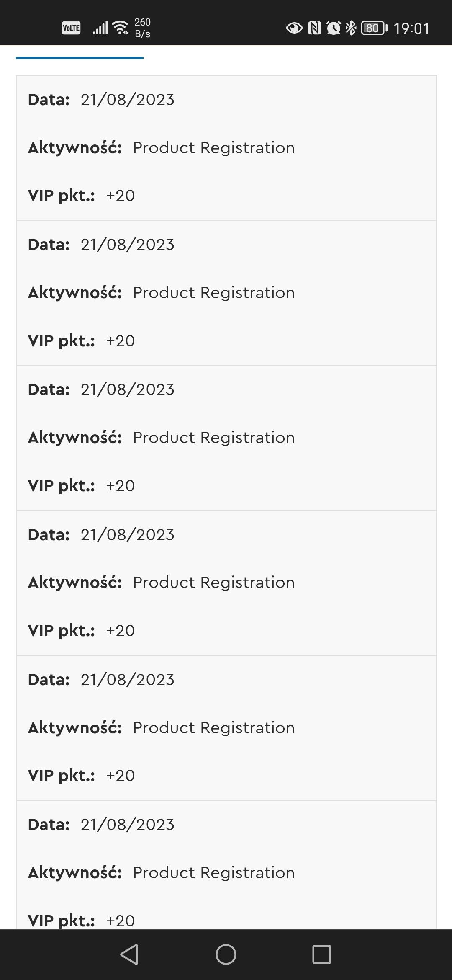Select the blue underlined active tab indicator
The image size is (452, 980).
80,58
